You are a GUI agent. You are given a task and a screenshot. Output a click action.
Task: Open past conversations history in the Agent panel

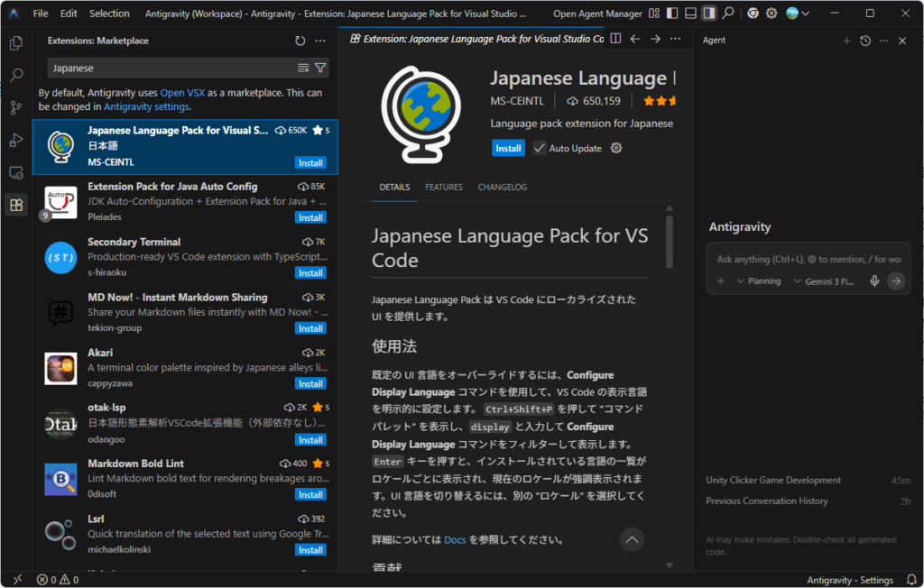pos(865,41)
